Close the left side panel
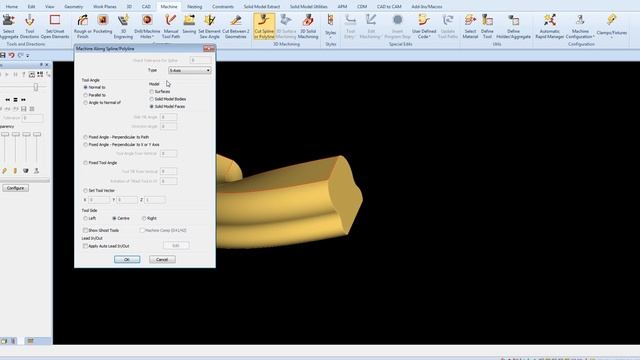This screenshot has height=360, width=640. (47, 65)
